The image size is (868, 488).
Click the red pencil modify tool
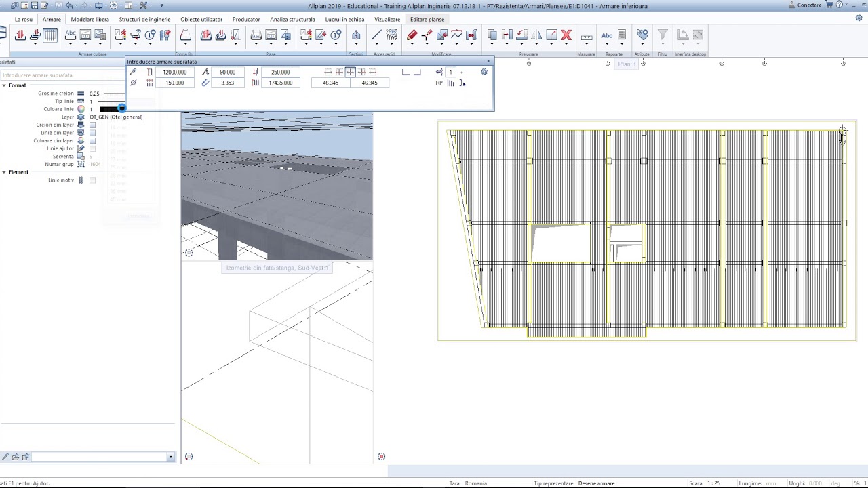(x=412, y=35)
